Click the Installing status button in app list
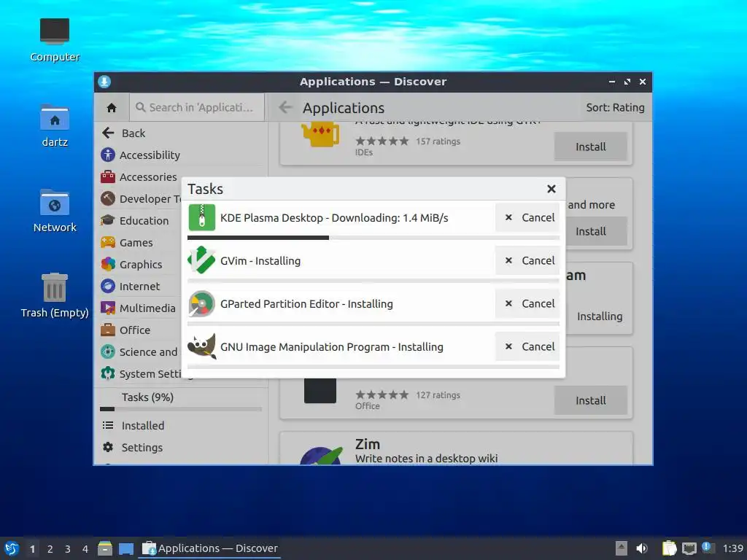 pos(600,316)
